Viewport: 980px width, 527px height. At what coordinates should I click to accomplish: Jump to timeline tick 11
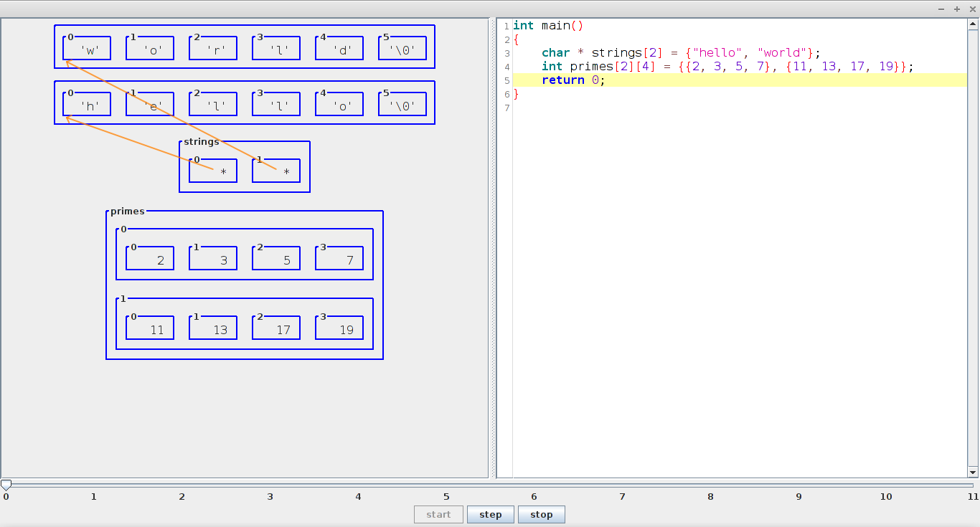(x=972, y=496)
